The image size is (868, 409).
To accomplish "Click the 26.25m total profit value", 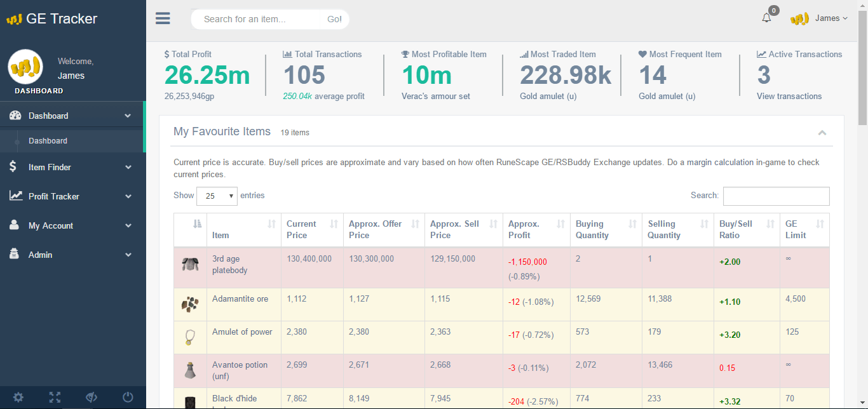I will point(207,76).
